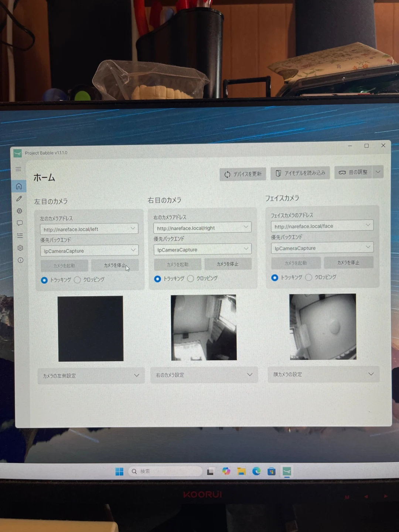Screen dimensions: 399x532
Task: Click the Project Babble taskbar icon
Action: [287, 471]
